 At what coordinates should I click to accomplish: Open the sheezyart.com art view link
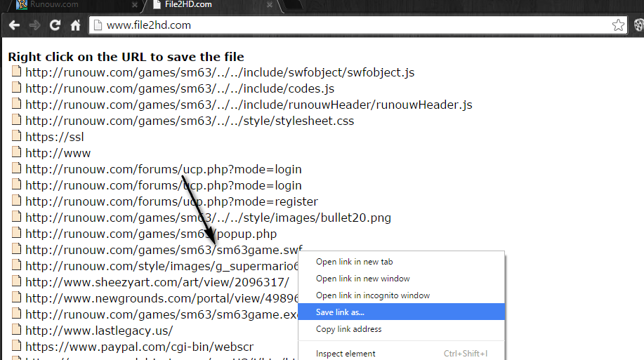[157, 282]
